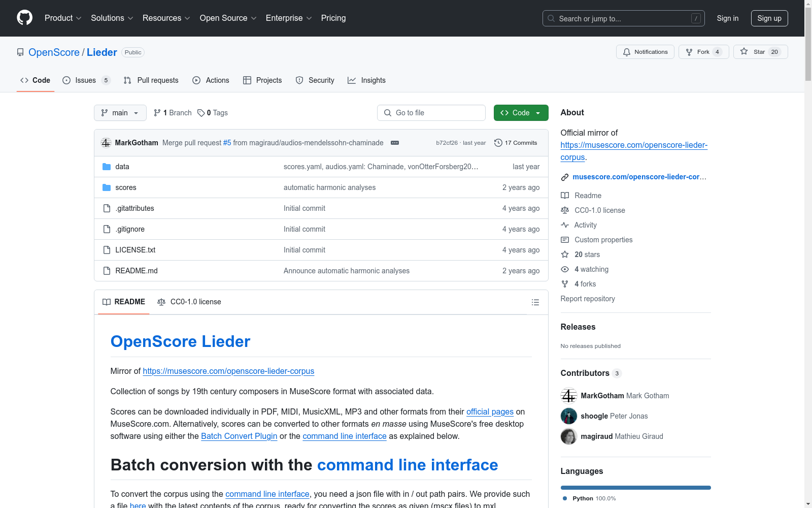Click the Custom properties icon
The width and height of the screenshot is (812, 508).
pyautogui.click(x=565, y=240)
